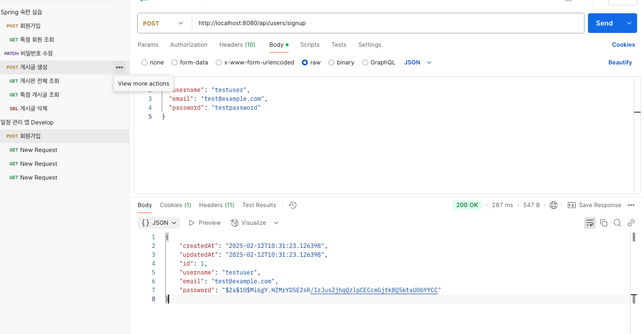Image resolution: width=644 pixels, height=334 pixels.
Task: Select the raw body type
Action: pyautogui.click(x=311, y=62)
